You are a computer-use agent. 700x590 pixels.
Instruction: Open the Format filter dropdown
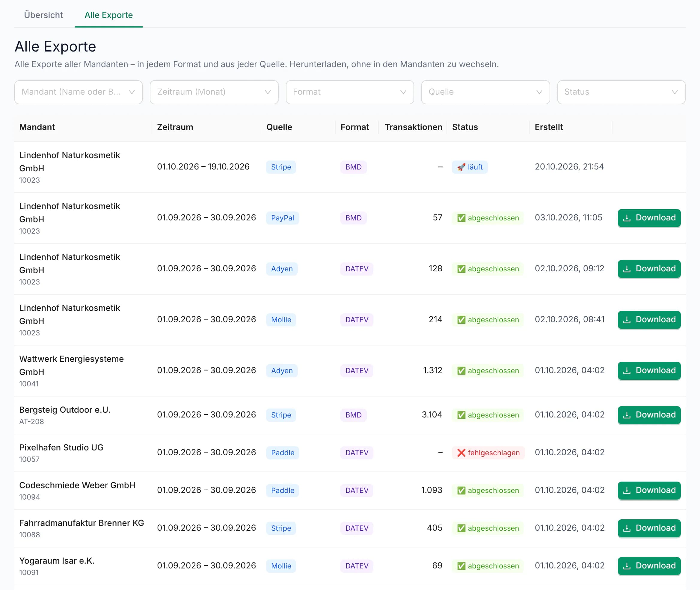(350, 92)
